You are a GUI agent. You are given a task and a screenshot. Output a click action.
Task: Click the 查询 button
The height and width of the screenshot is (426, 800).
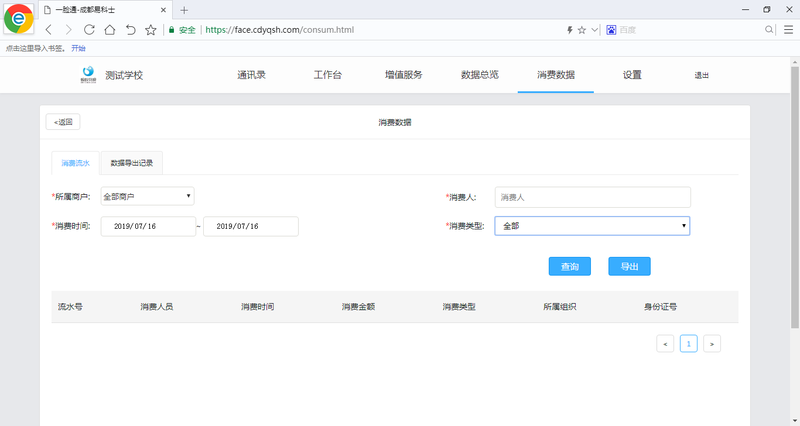point(569,266)
